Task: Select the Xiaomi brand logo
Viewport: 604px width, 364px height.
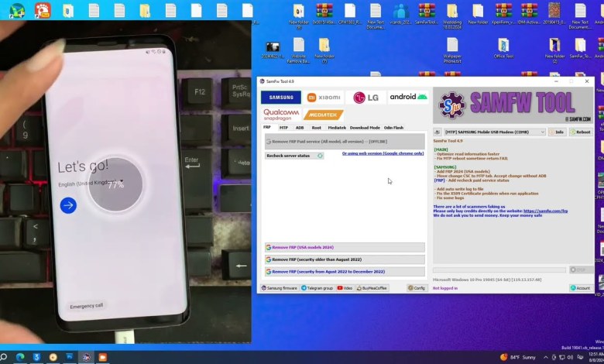Action: 324,98
